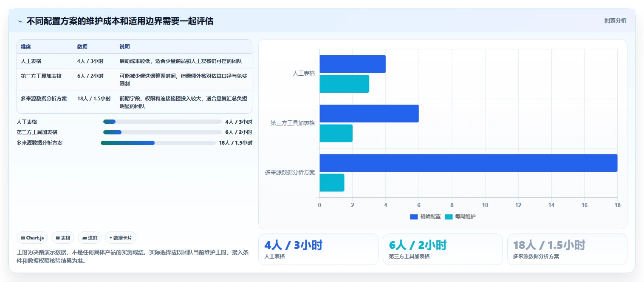Click the 第三方工具加表格 cyan bar in chart
This screenshot has height=282, width=644.
coord(336,133)
